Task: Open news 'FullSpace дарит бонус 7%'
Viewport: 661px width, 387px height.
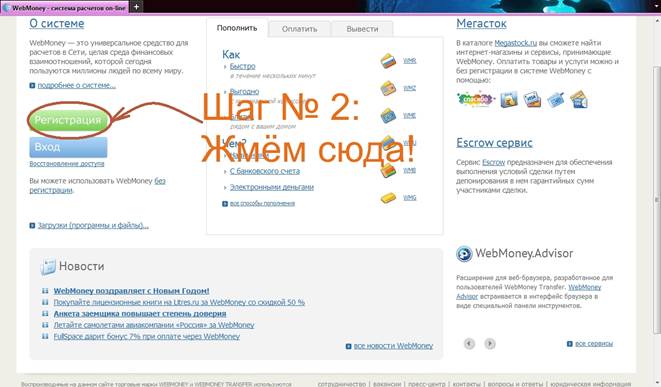Action: [x=147, y=336]
